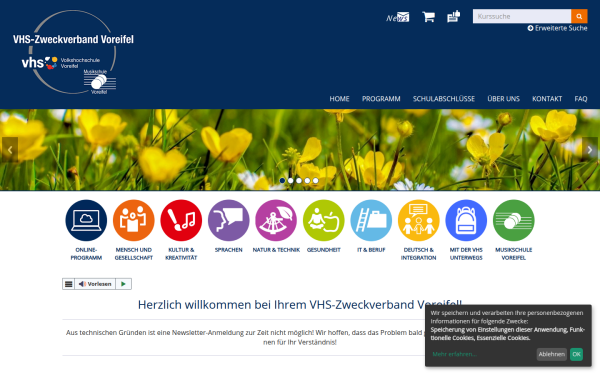Open Mehr erfahren... in cookie notice
This screenshot has height=375, width=600.
coord(454,354)
